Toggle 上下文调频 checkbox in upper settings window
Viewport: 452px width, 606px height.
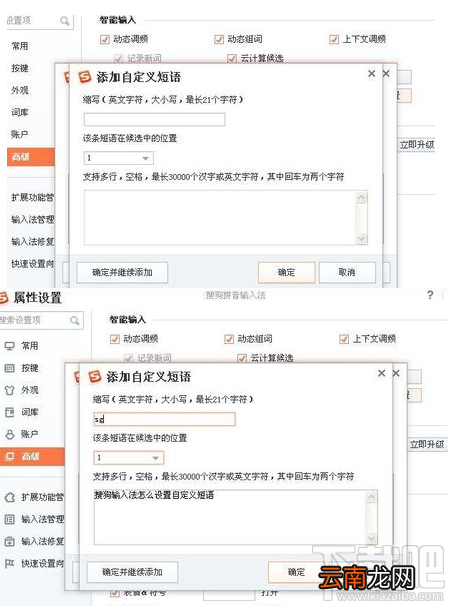[x=334, y=39]
